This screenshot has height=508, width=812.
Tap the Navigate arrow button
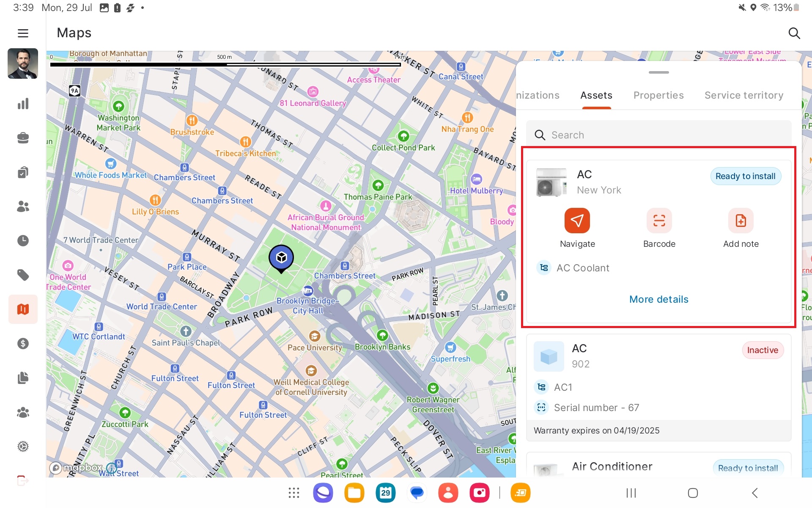pyautogui.click(x=577, y=221)
